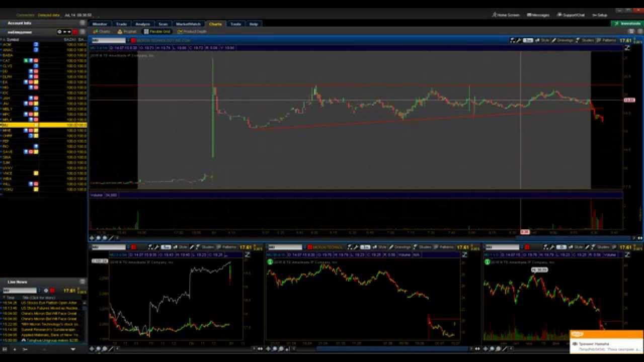Select the Tools tab
The width and height of the screenshot is (644, 362).
[235, 24]
